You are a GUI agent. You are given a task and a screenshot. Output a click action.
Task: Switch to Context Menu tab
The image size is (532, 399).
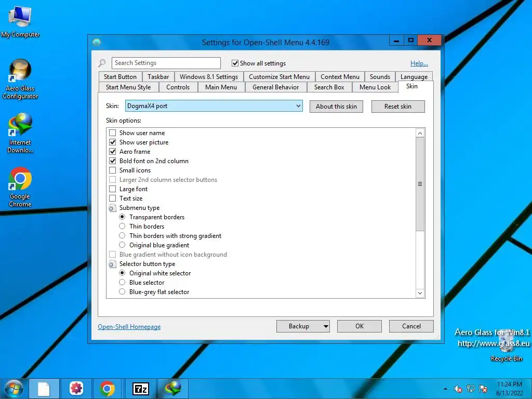coord(340,77)
